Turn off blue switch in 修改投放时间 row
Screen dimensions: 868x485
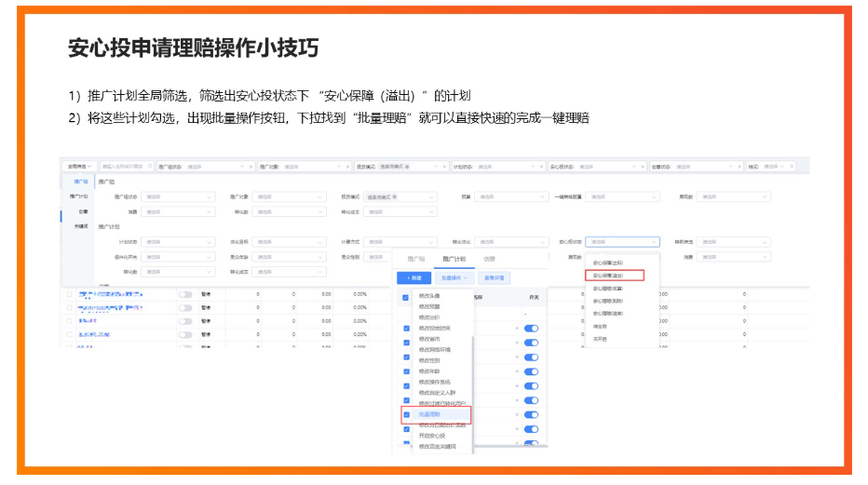tap(532, 329)
